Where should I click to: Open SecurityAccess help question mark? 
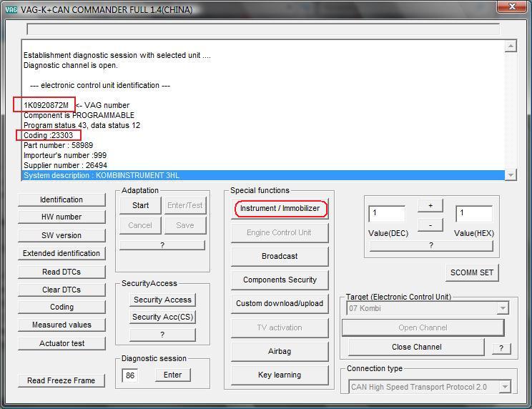pyautogui.click(x=162, y=335)
